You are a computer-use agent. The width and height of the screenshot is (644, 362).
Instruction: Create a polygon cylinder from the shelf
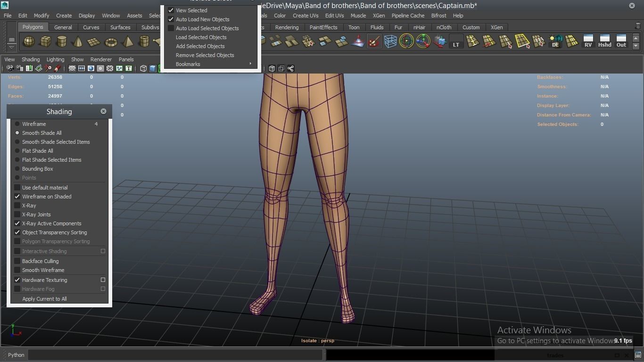62,42
